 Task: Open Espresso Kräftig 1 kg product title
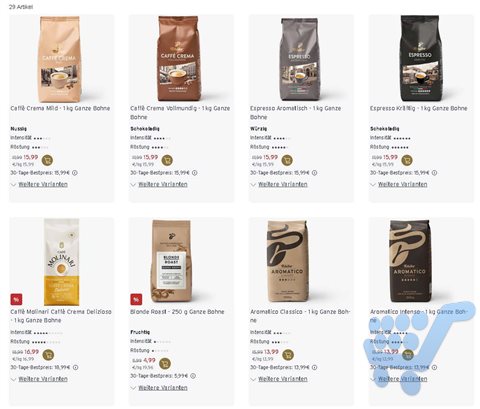point(419,108)
